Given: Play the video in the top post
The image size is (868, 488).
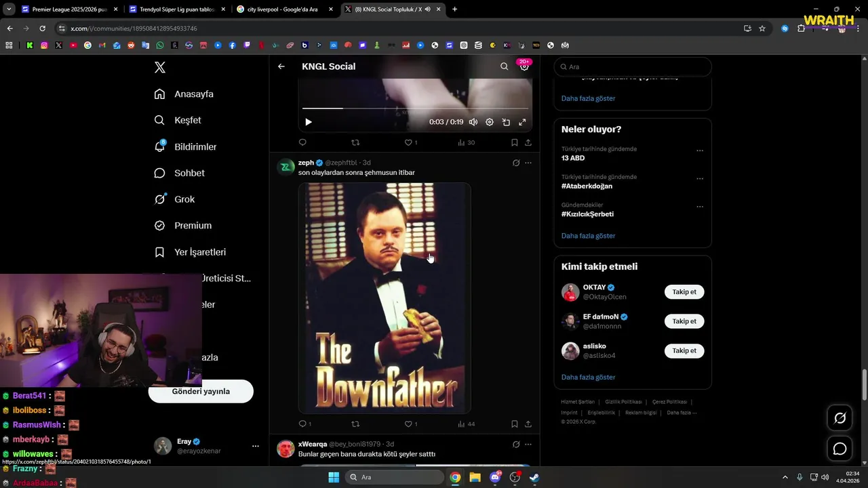Looking at the screenshot, I should pyautogui.click(x=308, y=122).
